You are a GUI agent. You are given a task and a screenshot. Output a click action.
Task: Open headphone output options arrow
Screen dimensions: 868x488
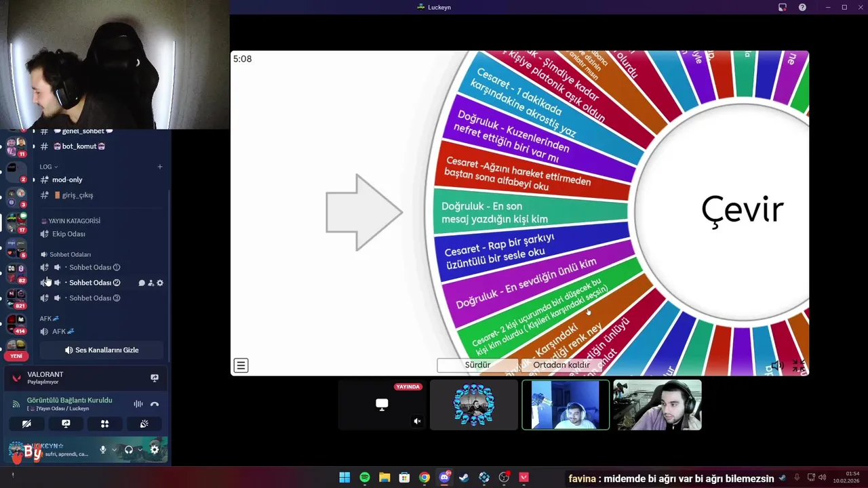click(140, 449)
